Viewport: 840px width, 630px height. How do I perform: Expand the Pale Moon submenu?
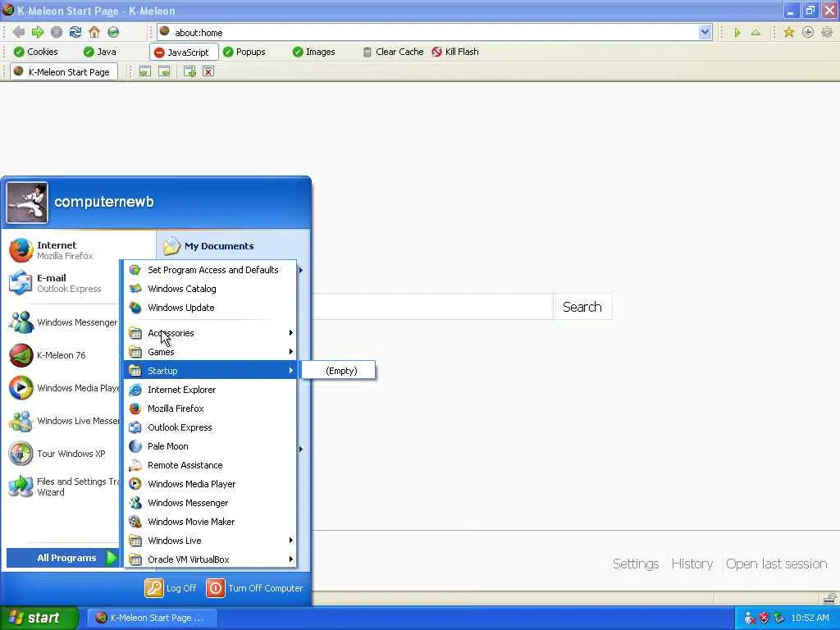(210, 446)
